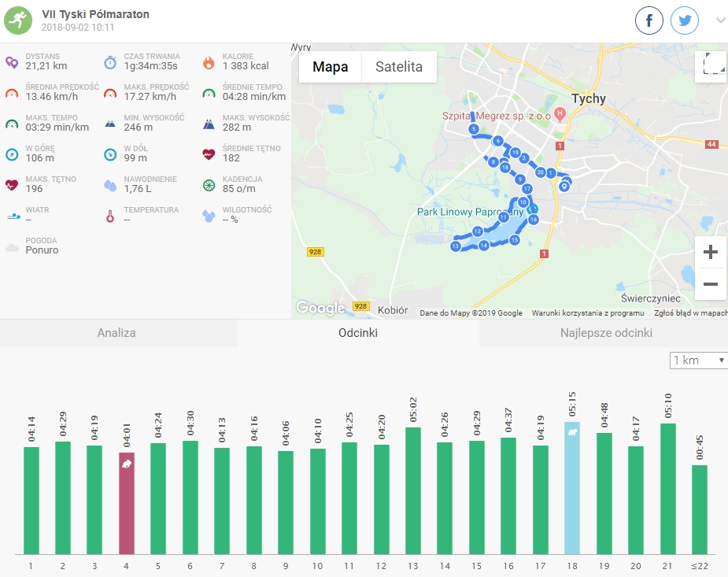
Task: Click the Zgłoś błąd w mapach link
Action: [690, 313]
